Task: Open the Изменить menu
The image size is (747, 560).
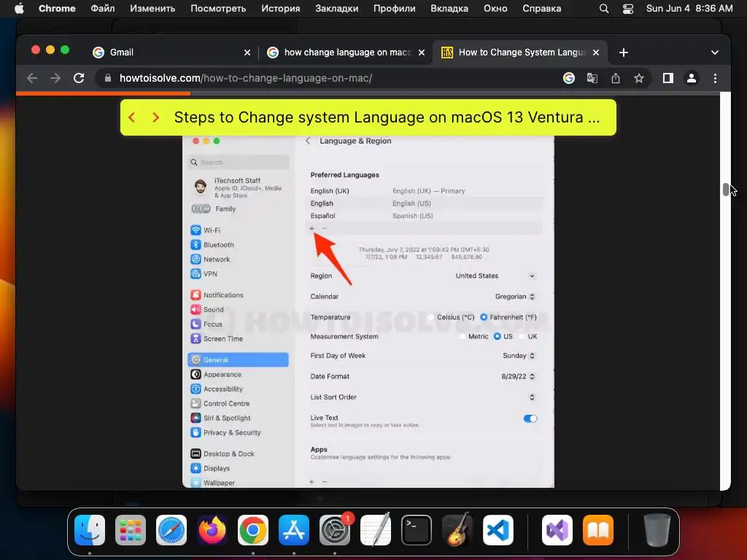Action: tap(152, 9)
